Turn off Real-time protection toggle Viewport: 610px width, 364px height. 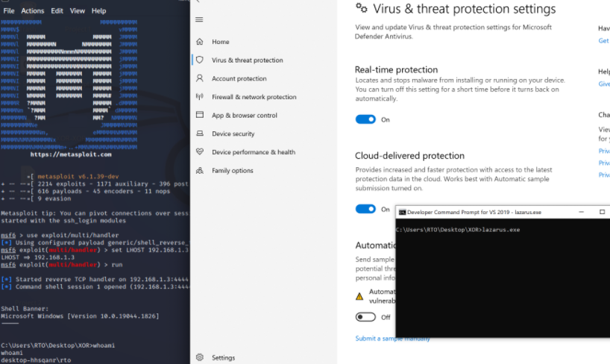[x=365, y=119]
